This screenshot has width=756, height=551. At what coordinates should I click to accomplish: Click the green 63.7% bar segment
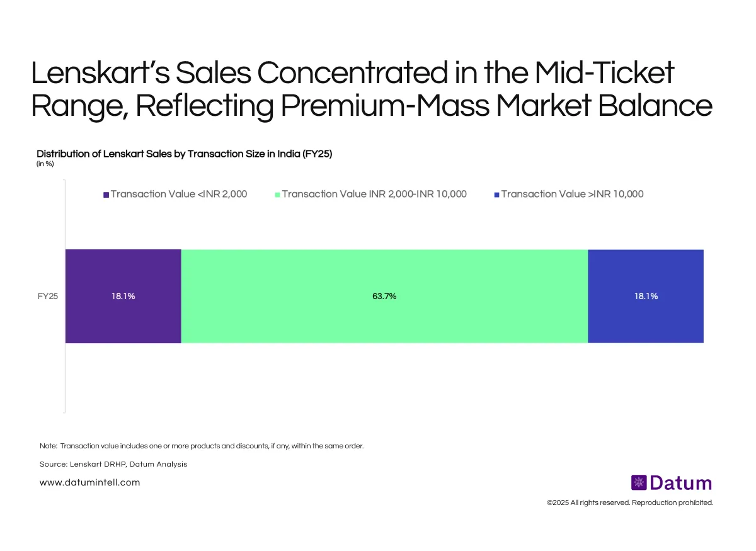(384, 296)
